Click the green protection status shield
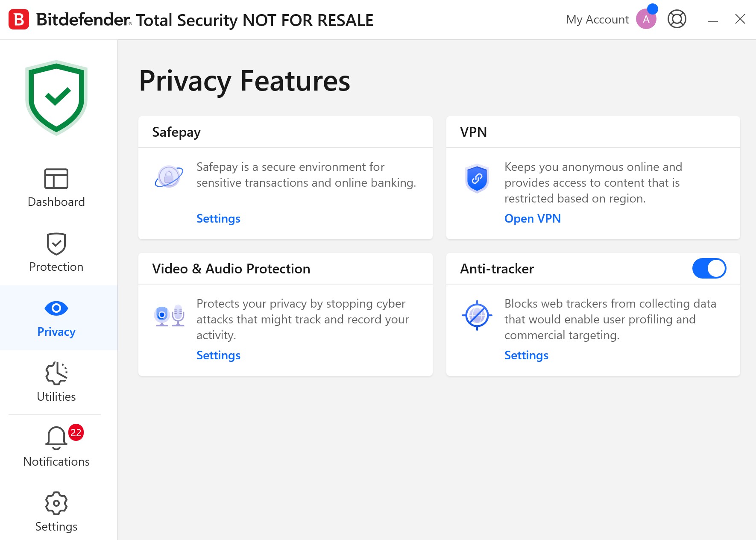Viewport: 756px width, 540px height. (x=56, y=98)
